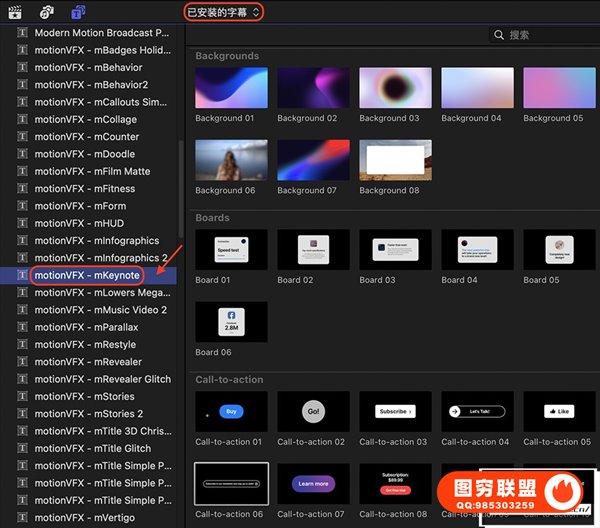Click the Call-to-action 07 Learn more preset
Screen dimensions: 600x528
click(x=313, y=483)
